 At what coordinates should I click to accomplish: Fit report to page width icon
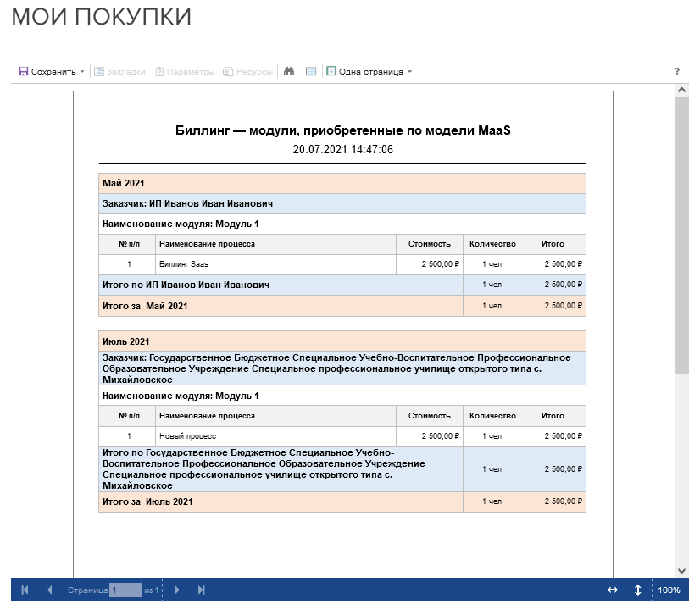[x=613, y=590]
